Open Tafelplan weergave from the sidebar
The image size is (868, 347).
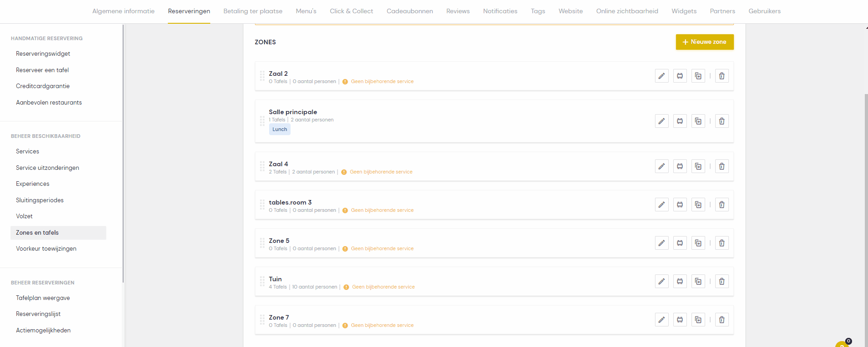pos(43,298)
